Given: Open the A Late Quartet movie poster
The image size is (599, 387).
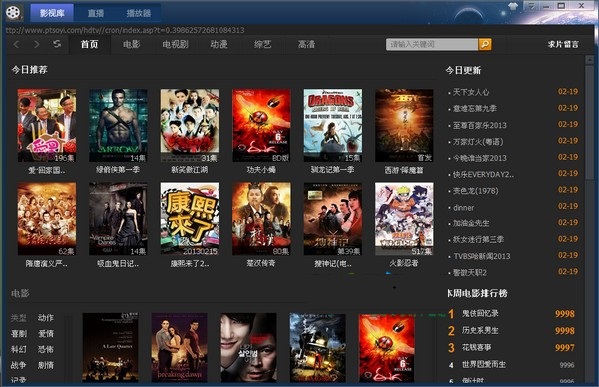Looking at the screenshot, I should (x=110, y=347).
